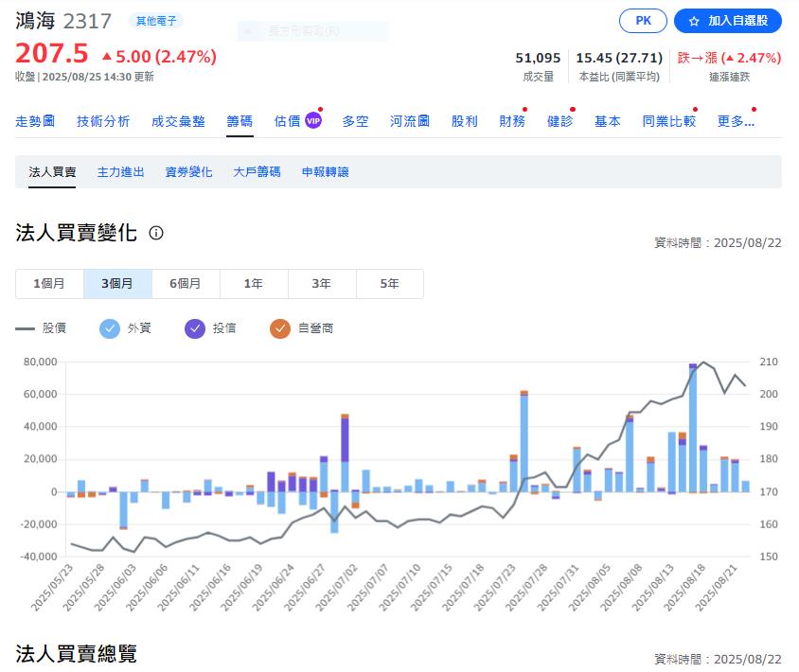
Task: Click the 51,095 成交量 value
Action: (538, 58)
